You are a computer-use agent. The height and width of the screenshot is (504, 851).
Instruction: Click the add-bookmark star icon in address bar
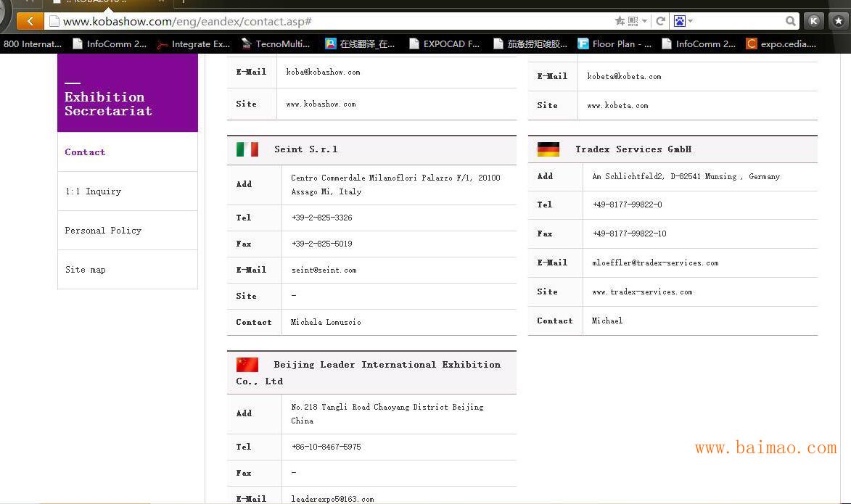click(x=620, y=21)
